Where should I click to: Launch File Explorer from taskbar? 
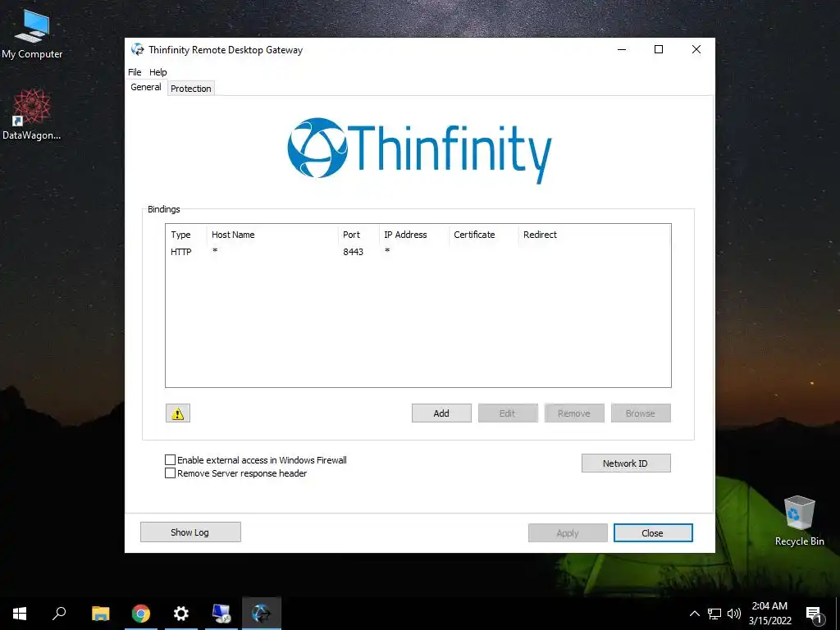(x=100, y=614)
